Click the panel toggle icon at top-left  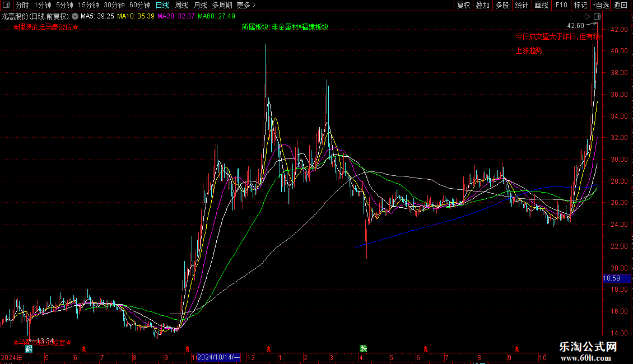tap(6, 5)
